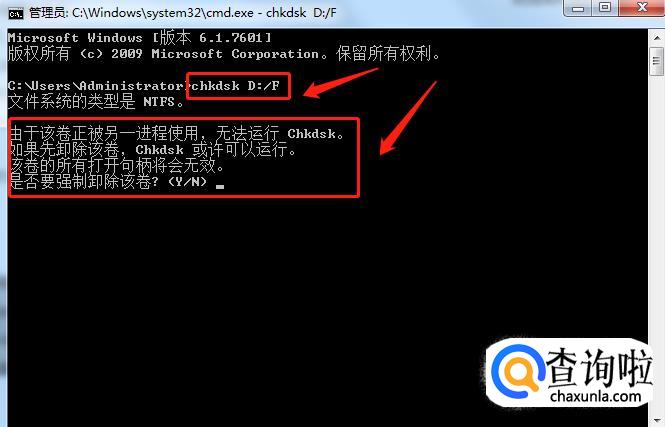Viewport: 665px width, 427px height.
Task: Click the Microsoft Windows version line
Action: (x=139, y=38)
